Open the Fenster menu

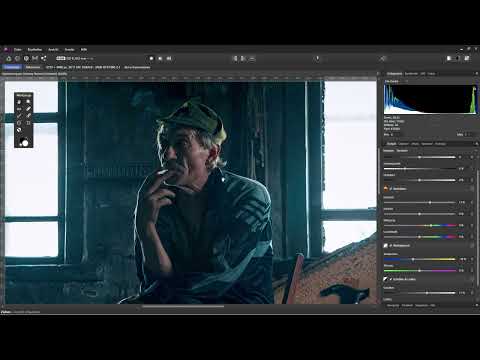69,49
